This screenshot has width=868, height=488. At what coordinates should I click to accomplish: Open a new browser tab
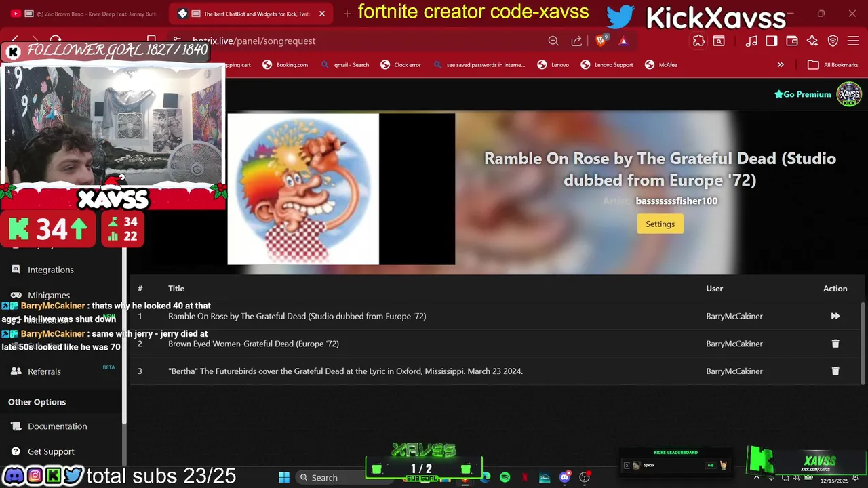tap(347, 14)
